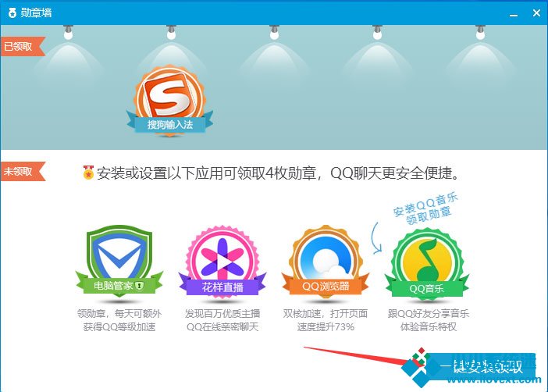Click the QQ音乐 ribbon label
Viewport: 548px width, 392px height.
tap(427, 288)
